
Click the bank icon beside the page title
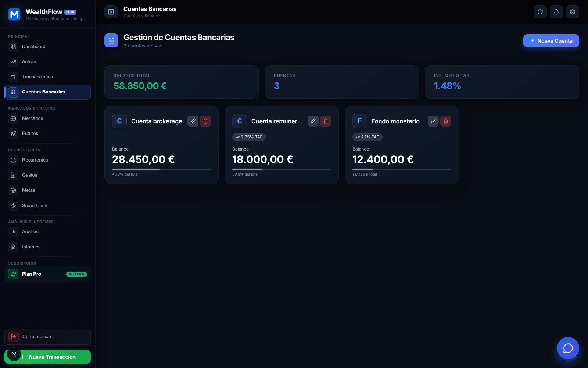point(111,40)
